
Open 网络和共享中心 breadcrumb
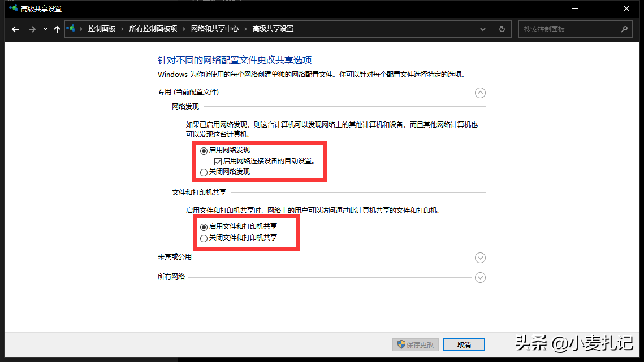tap(214, 29)
